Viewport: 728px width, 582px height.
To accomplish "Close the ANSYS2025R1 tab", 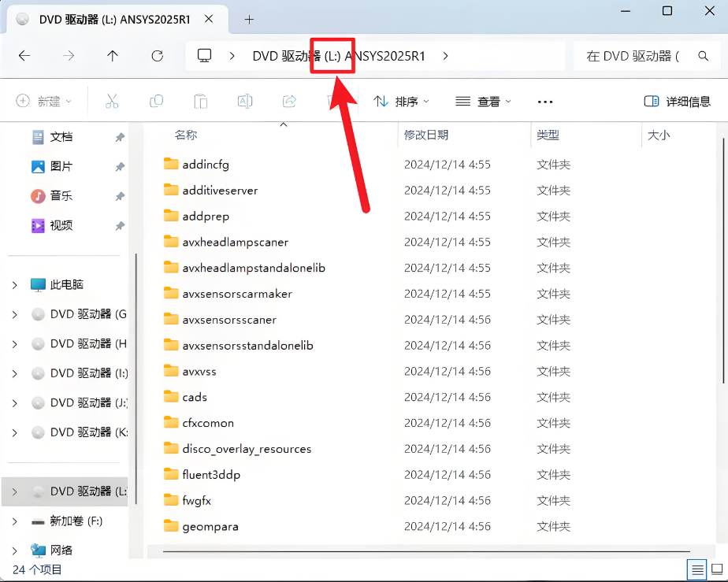I will (x=209, y=19).
